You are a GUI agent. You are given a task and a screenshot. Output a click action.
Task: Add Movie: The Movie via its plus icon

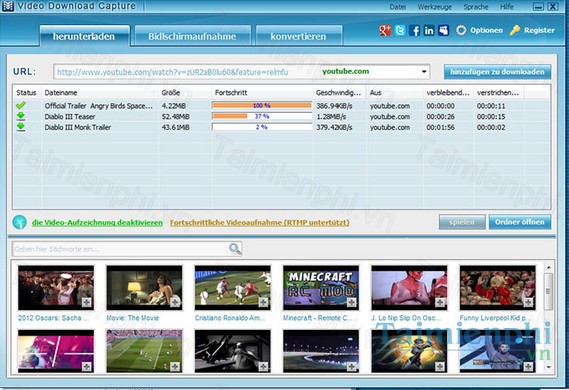(175, 302)
